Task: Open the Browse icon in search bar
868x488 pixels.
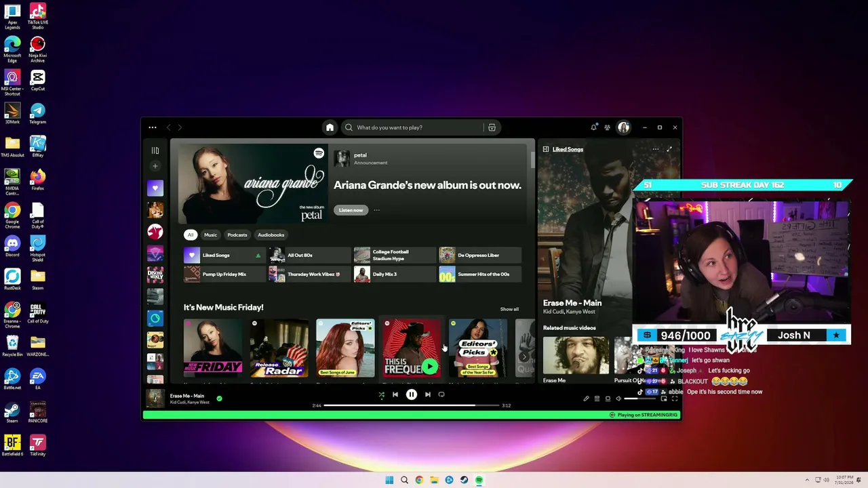Action: click(492, 127)
